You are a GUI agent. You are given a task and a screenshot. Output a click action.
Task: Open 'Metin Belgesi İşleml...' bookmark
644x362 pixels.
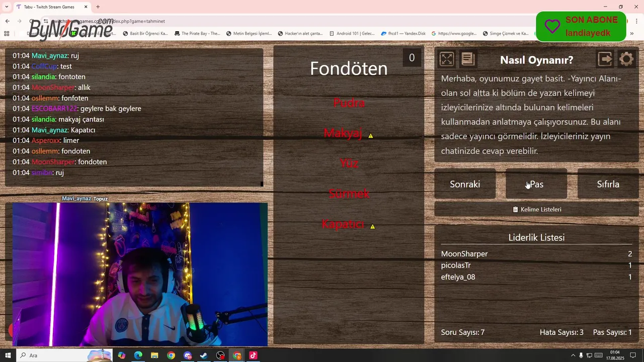[249, 34]
